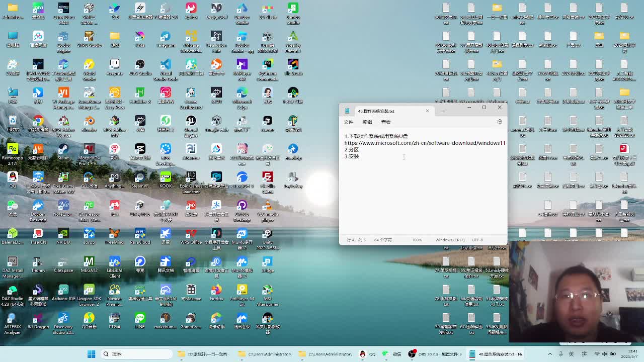Click the UTF-8 encoding indicator

click(477, 240)
